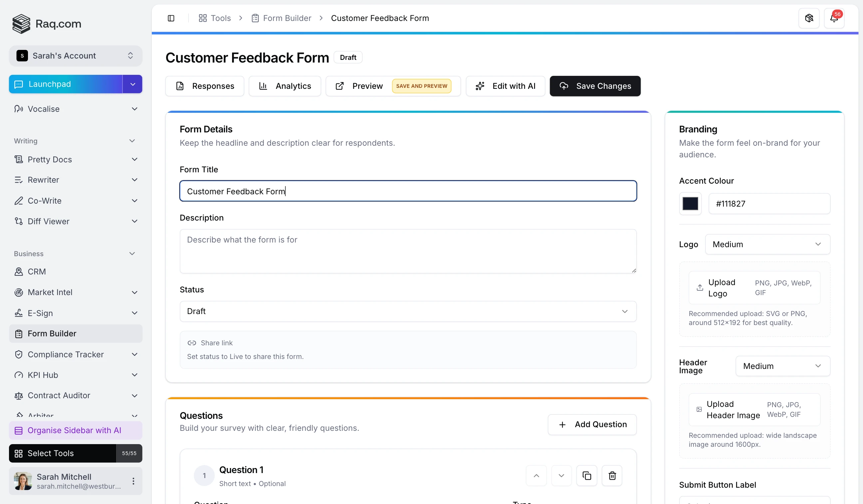Open the CRM tool

point(37,271)
